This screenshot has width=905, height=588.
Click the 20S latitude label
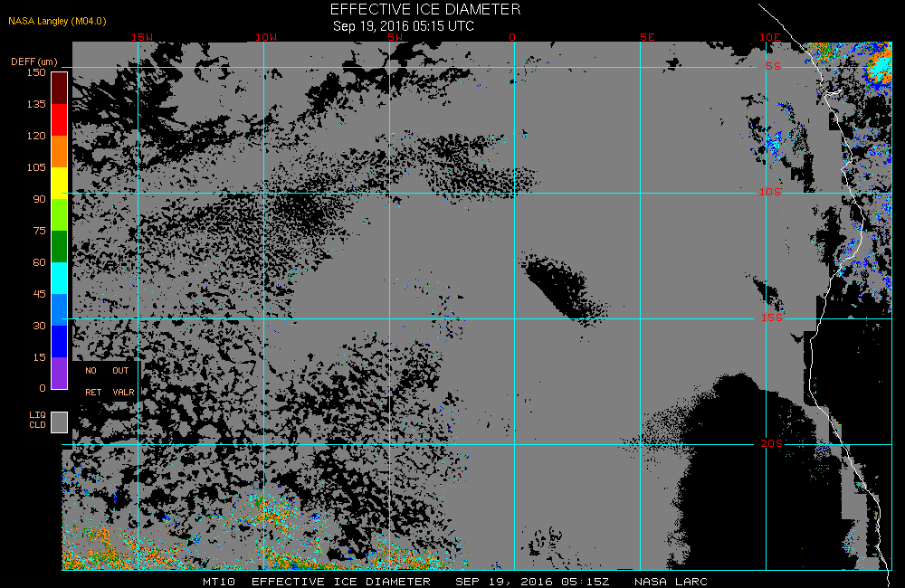click(x=772, y=443)
